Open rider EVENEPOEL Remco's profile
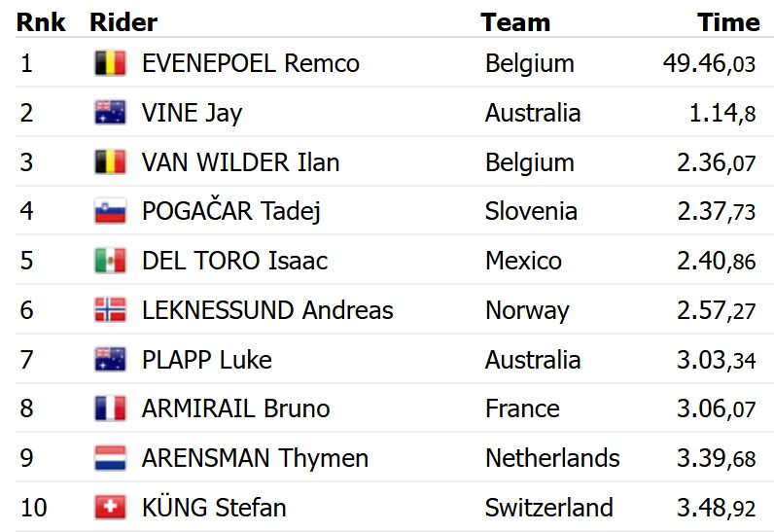Image resolution: width=774 pixels, height=532 pixels. [250, 64]
